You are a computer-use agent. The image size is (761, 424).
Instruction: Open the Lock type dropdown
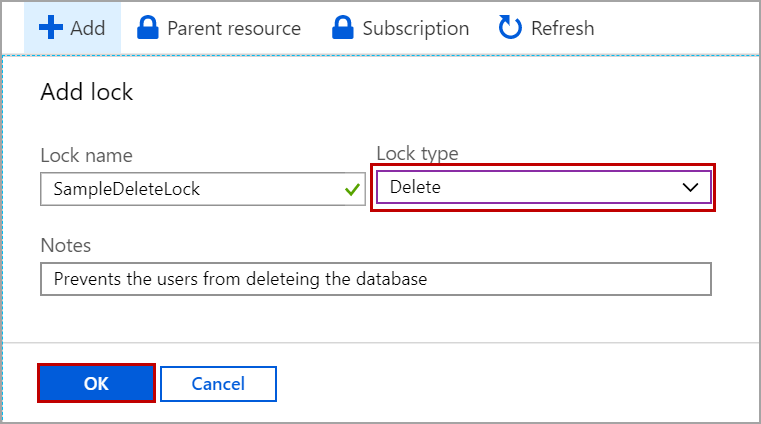[x=543, y=187]
